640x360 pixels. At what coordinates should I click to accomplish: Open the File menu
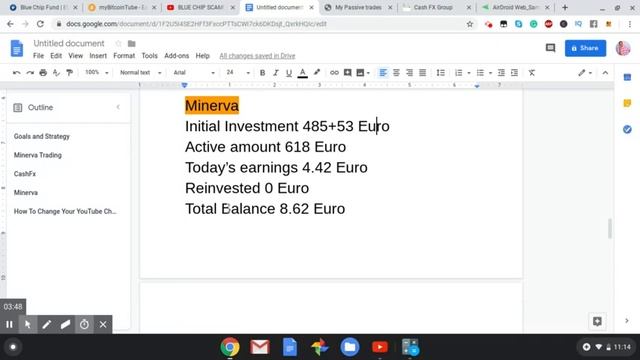point(38,56)
